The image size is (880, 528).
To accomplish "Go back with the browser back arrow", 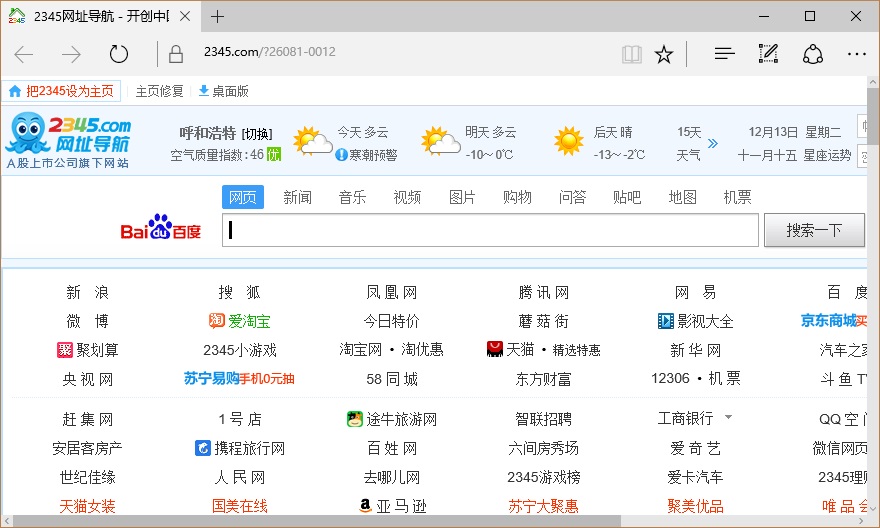I will tap(24, 54).
